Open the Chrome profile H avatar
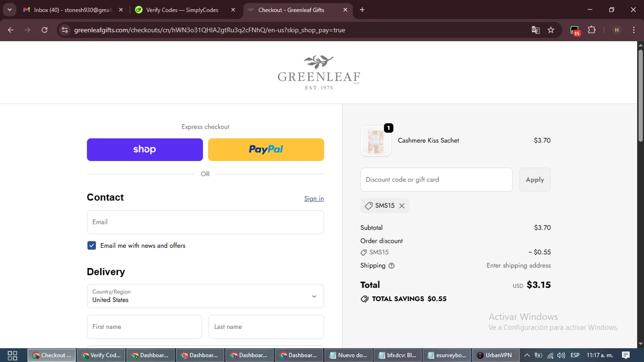The height and width of the screenshot is (362, 644). (x=617, y=30)
